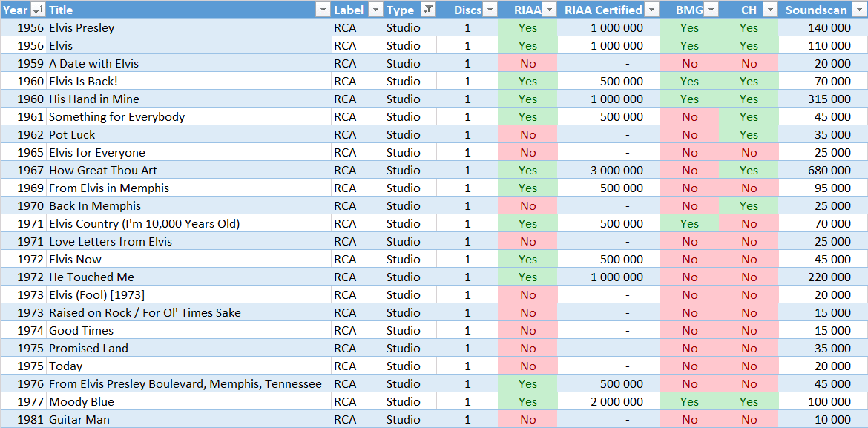Click the 95 000 Soundscan value
Screen dimensions: 868x428
tap(823, 188)
